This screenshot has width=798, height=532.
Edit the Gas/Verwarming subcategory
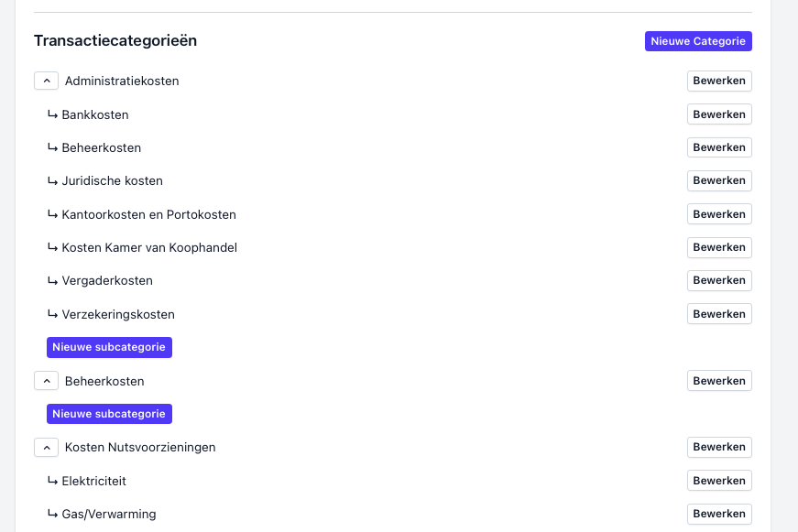[x=719, y=514]
